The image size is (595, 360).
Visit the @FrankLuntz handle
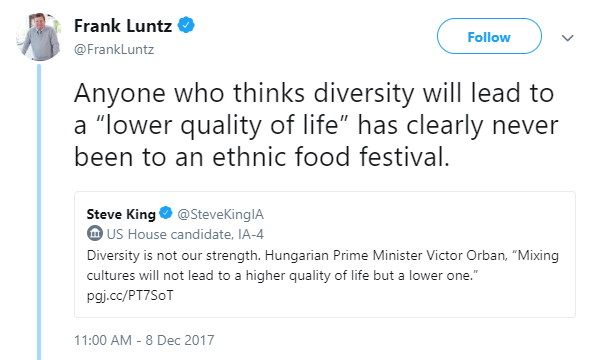pyautogui.click(x=114, y=49)
